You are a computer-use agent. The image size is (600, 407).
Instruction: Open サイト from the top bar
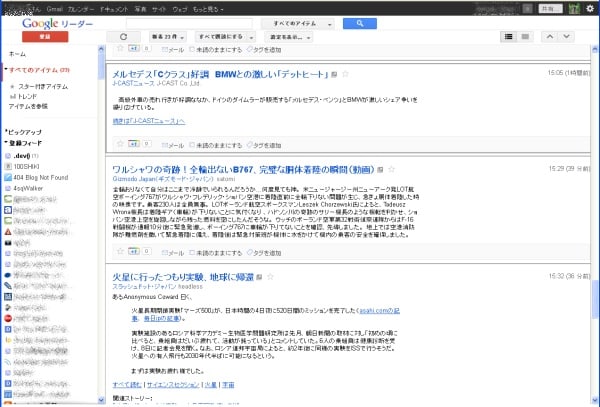point(159,9)
